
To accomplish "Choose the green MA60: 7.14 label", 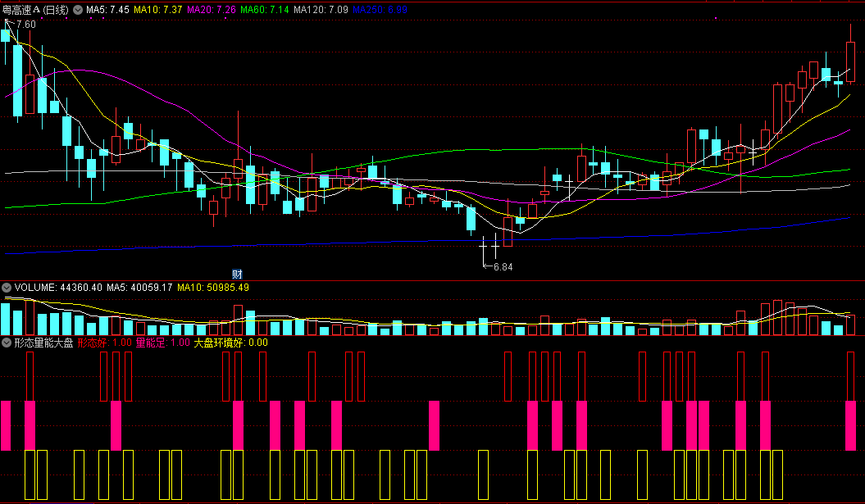I will [264, 10].
